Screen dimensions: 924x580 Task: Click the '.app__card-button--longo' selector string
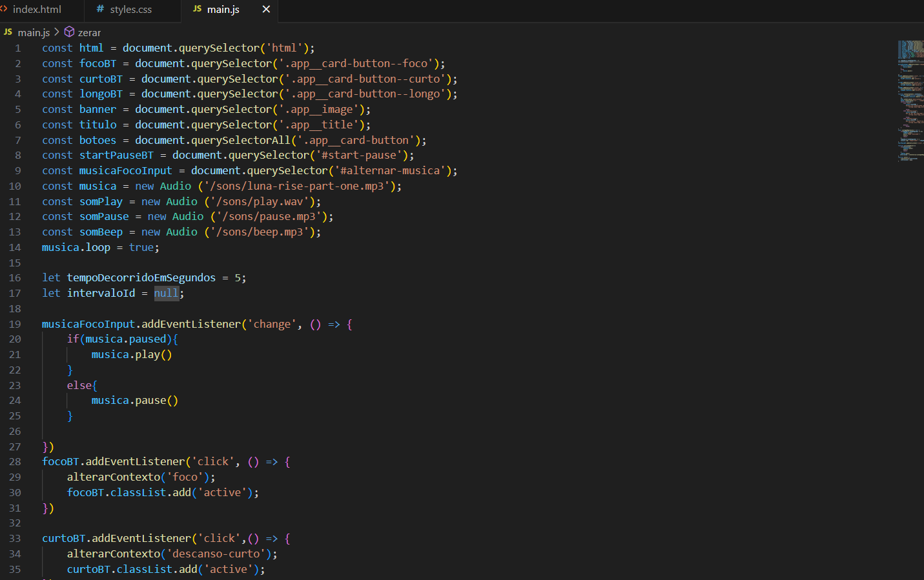[x=365, y=94]
